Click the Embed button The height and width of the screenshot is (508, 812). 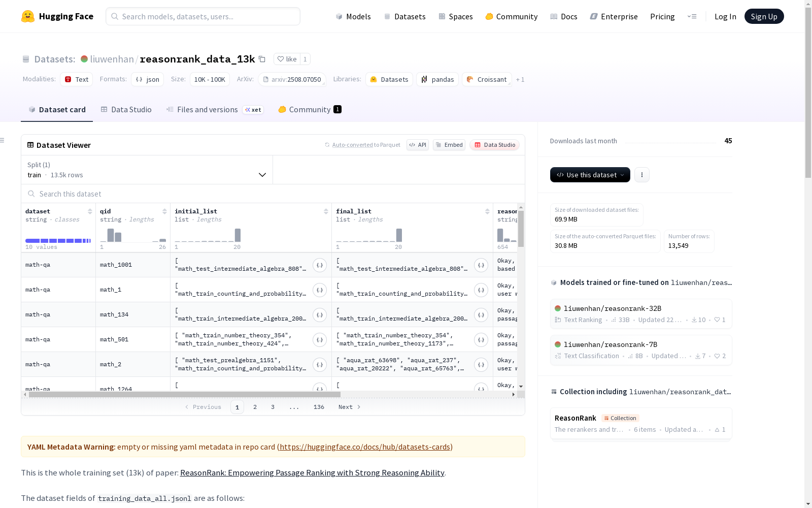click(x=449, y=145)
